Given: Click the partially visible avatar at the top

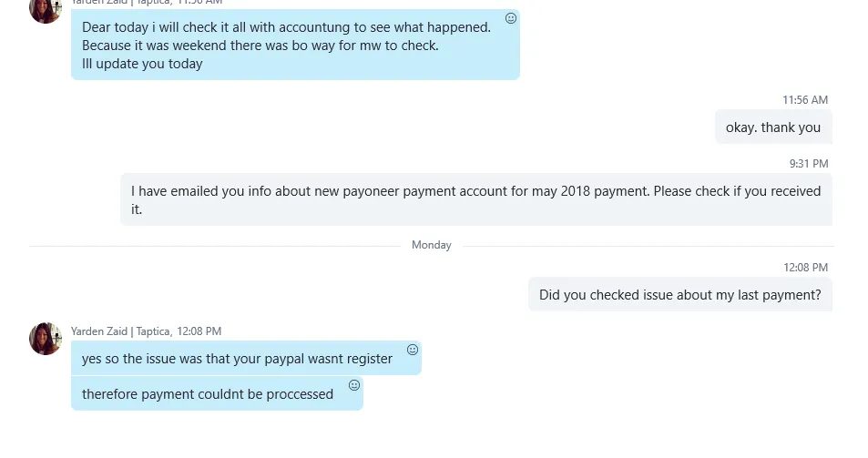Looking at the screenshot, I should coord(46,9).
